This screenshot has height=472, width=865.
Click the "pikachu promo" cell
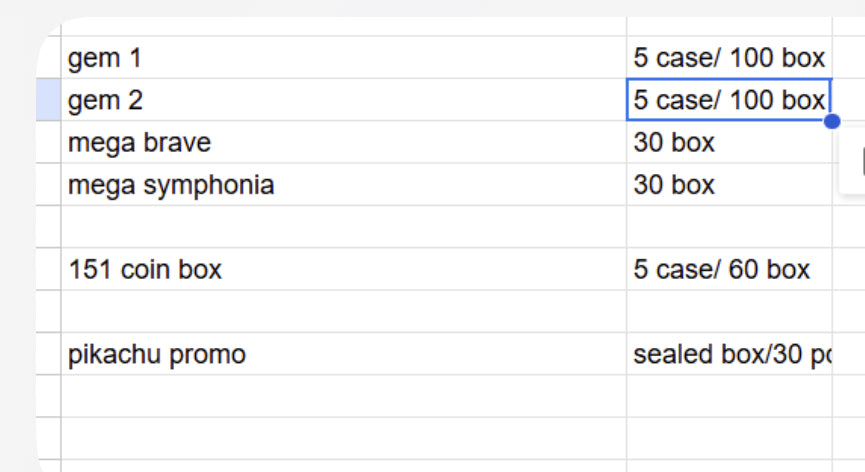344,354
